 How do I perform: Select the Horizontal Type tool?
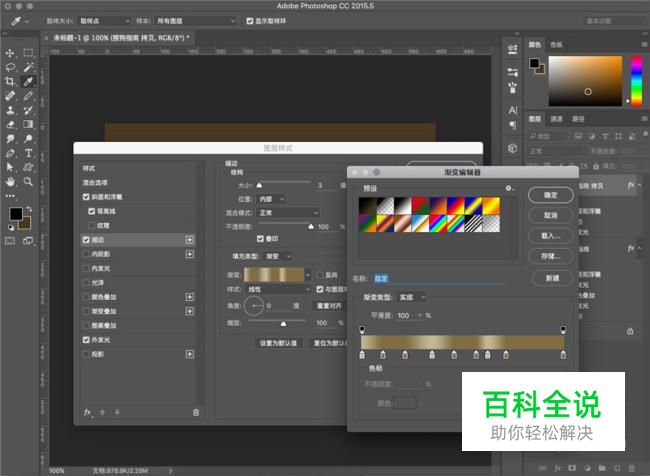tap(29, 153)
